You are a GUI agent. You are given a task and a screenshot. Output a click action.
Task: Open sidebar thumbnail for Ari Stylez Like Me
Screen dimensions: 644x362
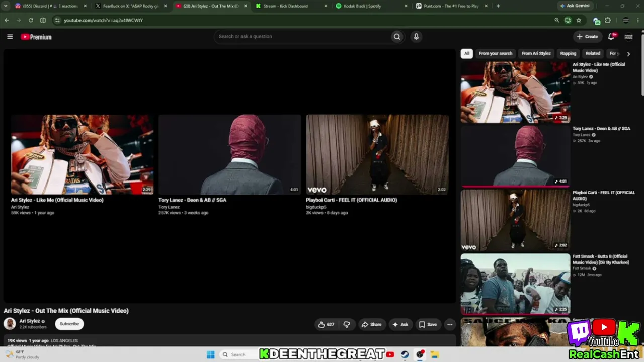(515, 92)
